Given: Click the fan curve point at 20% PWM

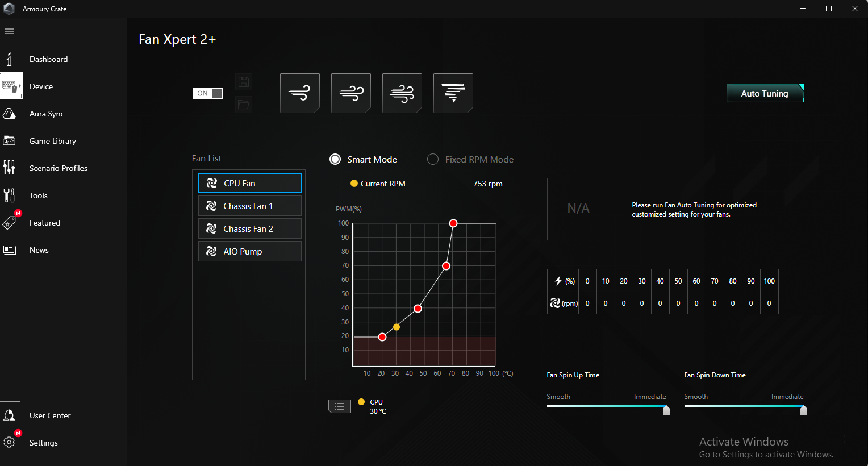Looking at the screenshot, I should [x=382, y=337].
